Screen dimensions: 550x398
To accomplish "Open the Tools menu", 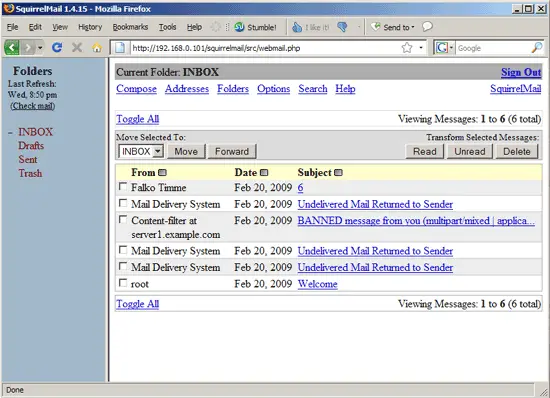I will click(x=167, y=27).
